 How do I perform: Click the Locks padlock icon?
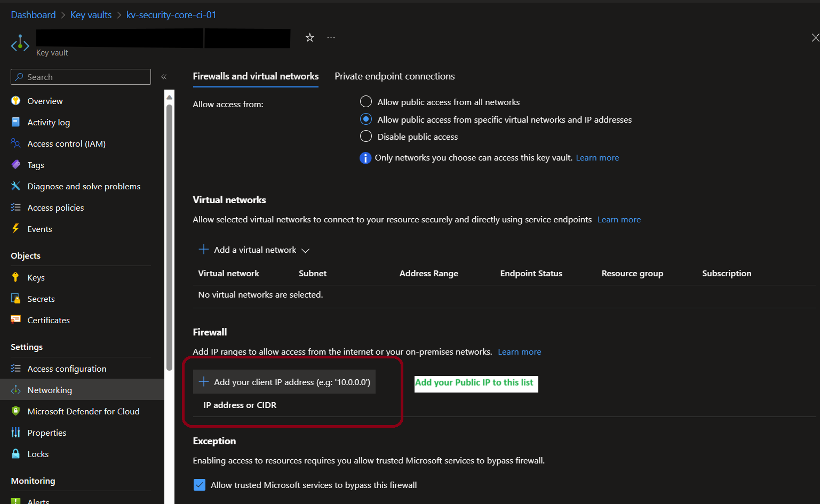tap(16, 454)
